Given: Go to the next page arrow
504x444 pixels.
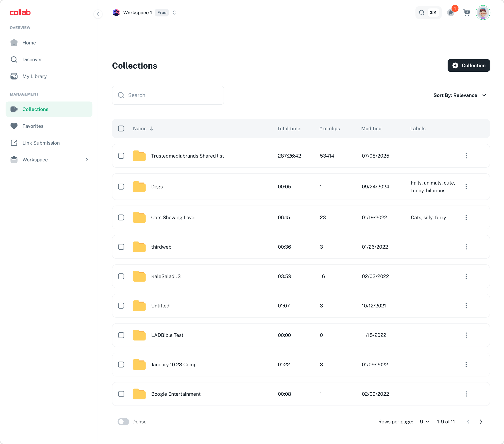Looking at the screenshot, I should (481, 422).
